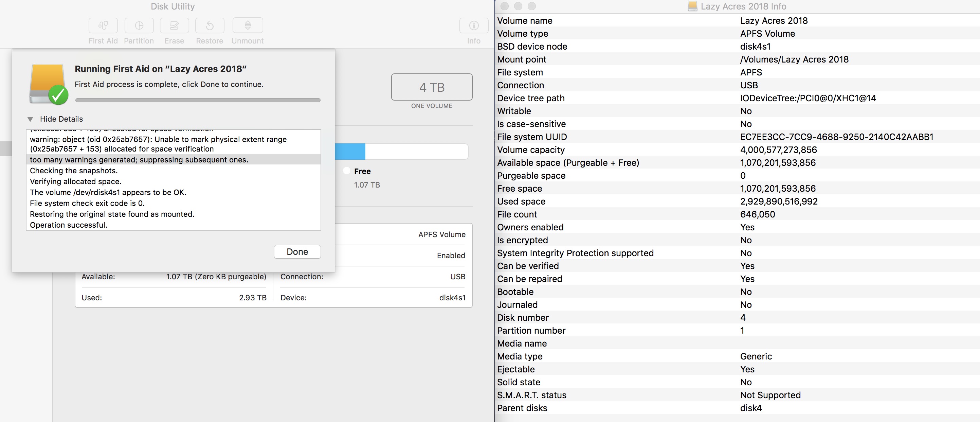Click the blue used-space bar segment
Viewport: 980px width, 422px height.
coord(350,152)
